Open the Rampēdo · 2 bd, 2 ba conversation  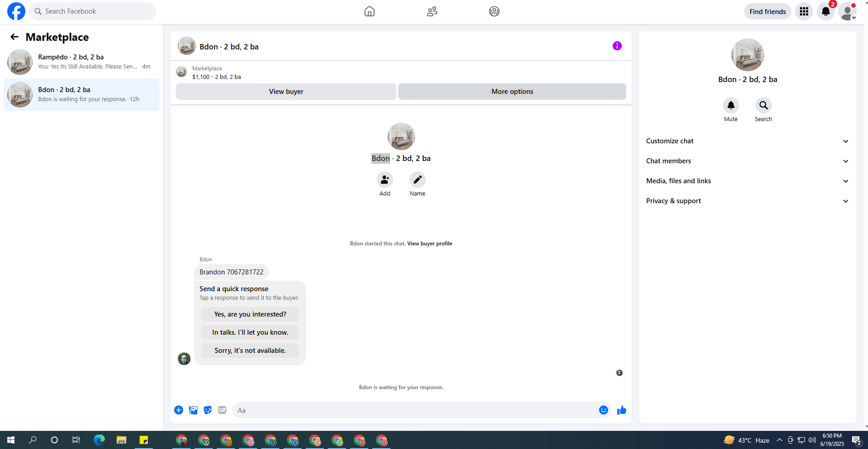[x=82, y=62]
